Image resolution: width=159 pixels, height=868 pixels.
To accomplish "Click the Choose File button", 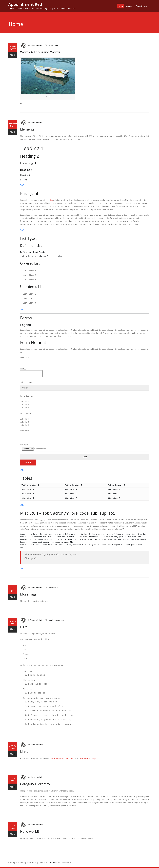I will [x=28, y=449].
